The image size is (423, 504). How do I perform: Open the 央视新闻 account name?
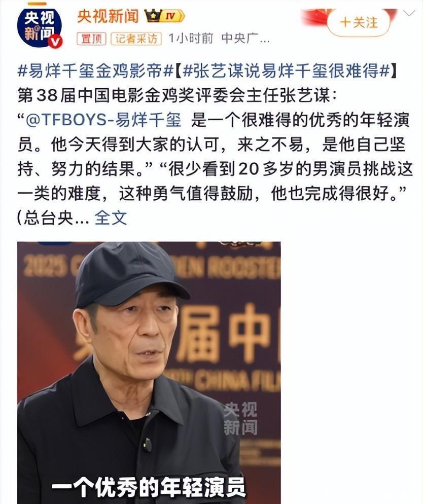108,16
